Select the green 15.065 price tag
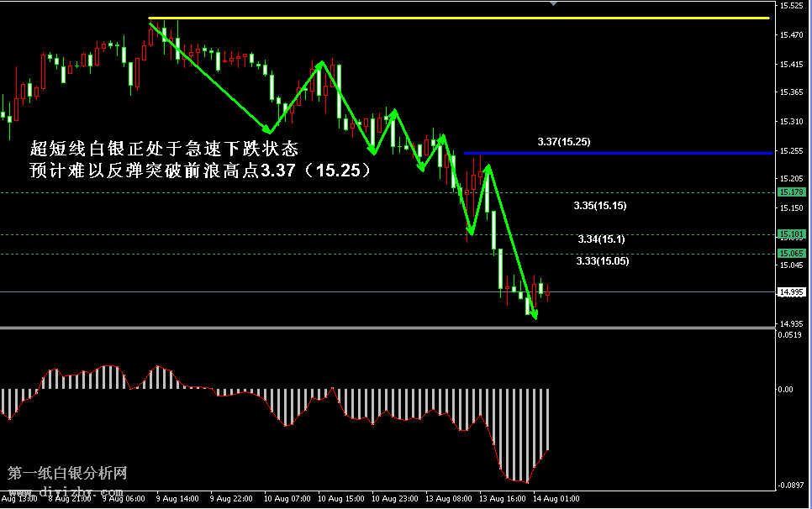 (792, 254)
